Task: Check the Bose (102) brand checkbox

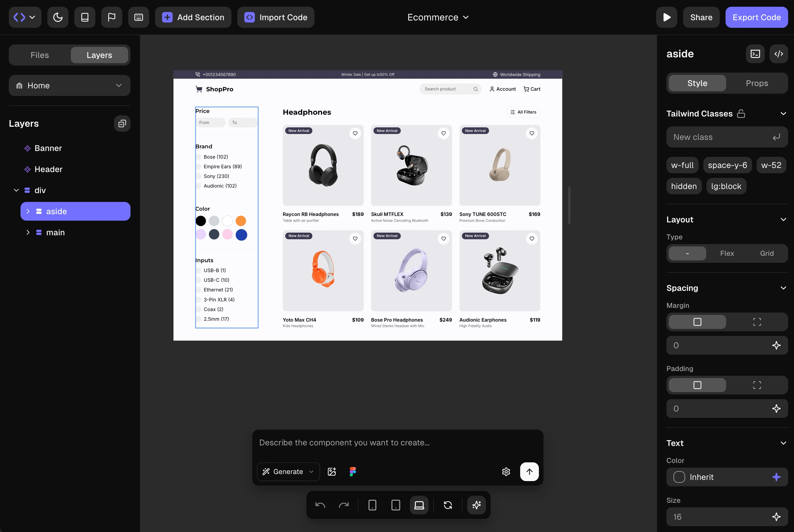Action: click(x=198, y=157)
